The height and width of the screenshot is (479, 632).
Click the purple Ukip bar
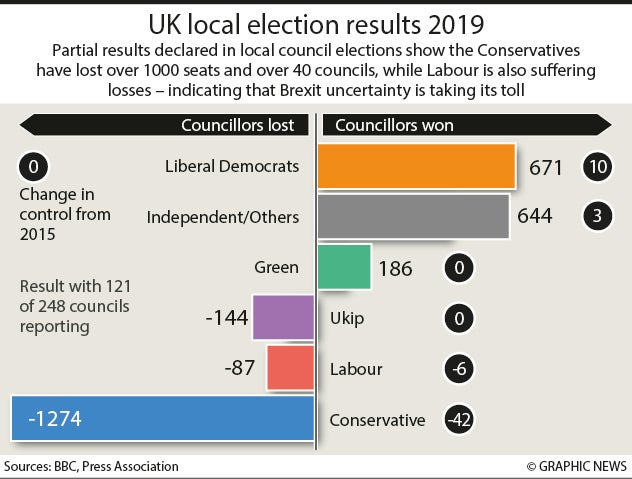tap(283, 319)
